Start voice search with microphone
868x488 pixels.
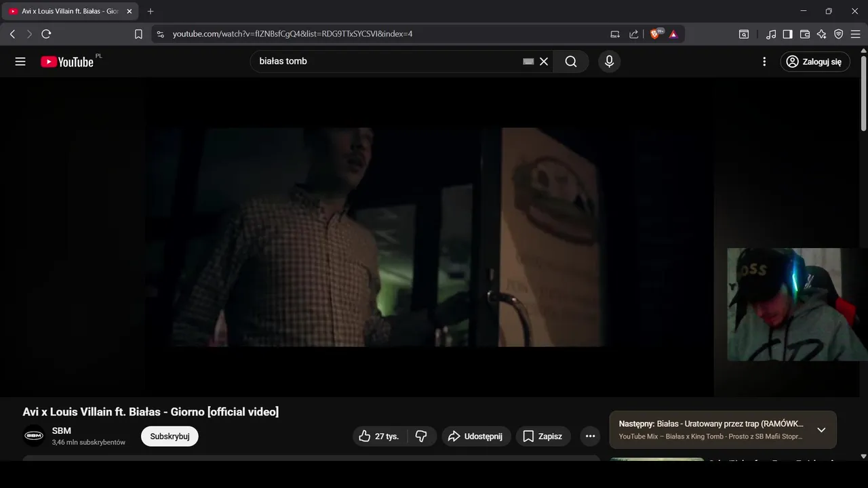tap(609, 62)
